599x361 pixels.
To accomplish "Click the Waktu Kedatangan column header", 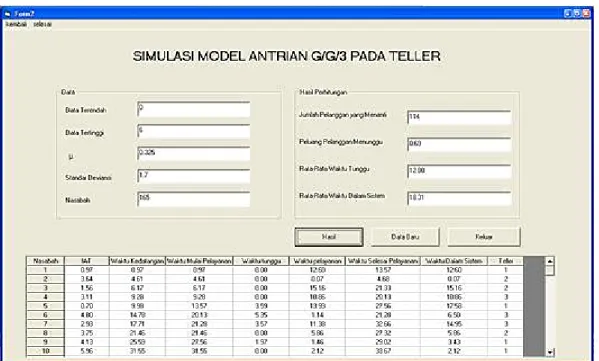I will pyautogui.click(x=137, y=261).
